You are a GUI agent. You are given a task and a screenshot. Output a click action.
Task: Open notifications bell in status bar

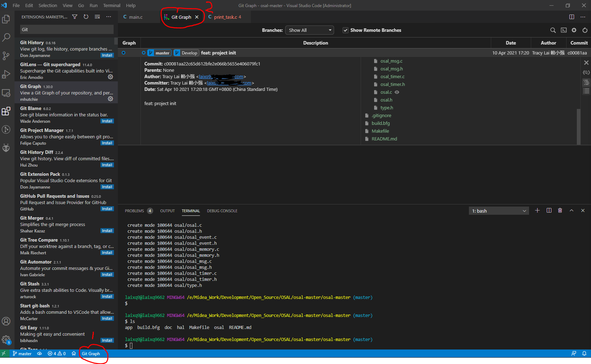tap(584, 353)
